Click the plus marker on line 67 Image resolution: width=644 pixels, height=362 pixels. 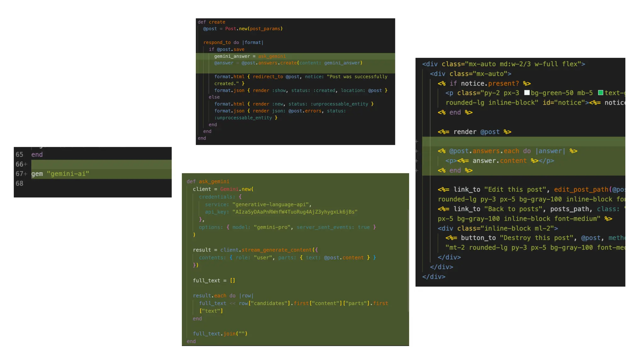[26, 174]
